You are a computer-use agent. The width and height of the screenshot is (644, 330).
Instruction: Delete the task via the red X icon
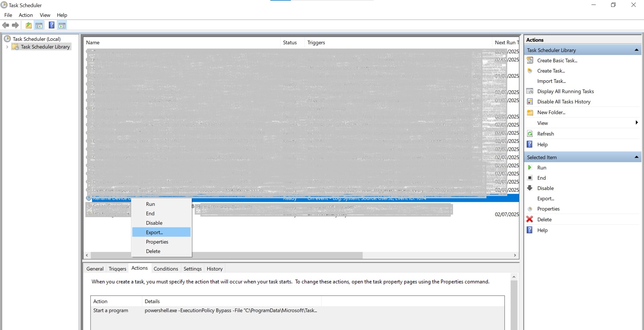(530, 219)
